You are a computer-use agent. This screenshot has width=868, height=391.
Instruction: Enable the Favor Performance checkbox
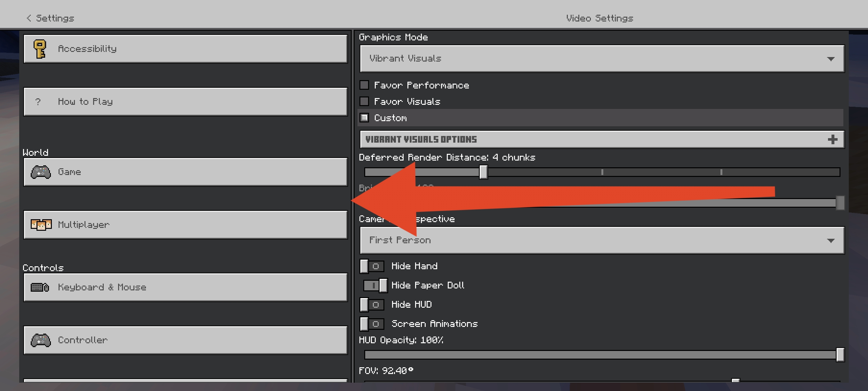click(364, 85)
